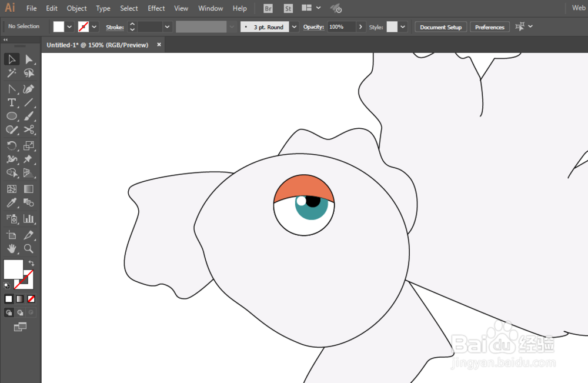The image size is (588, 383).
Task: Open the stroke color dropdown arrow
Action: coord(94,26)
